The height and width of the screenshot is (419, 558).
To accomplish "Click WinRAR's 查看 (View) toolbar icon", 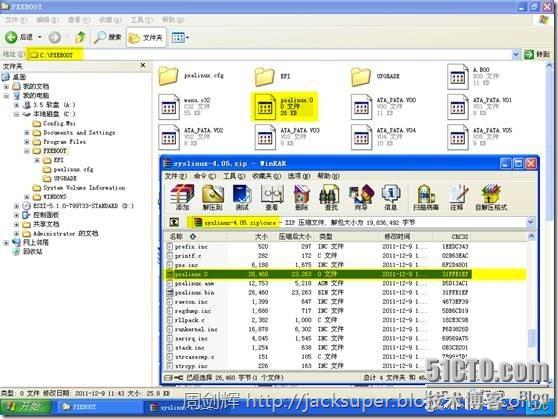I will pos(272,197).
